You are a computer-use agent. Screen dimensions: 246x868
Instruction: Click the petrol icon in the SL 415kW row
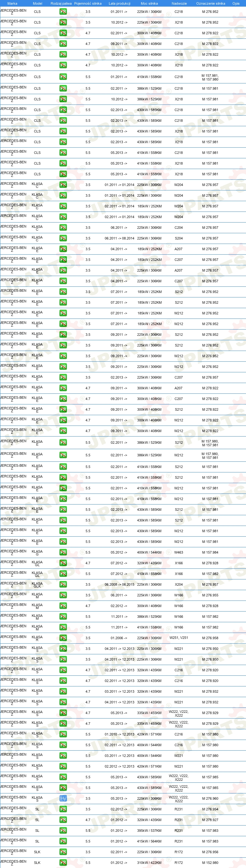63,841
